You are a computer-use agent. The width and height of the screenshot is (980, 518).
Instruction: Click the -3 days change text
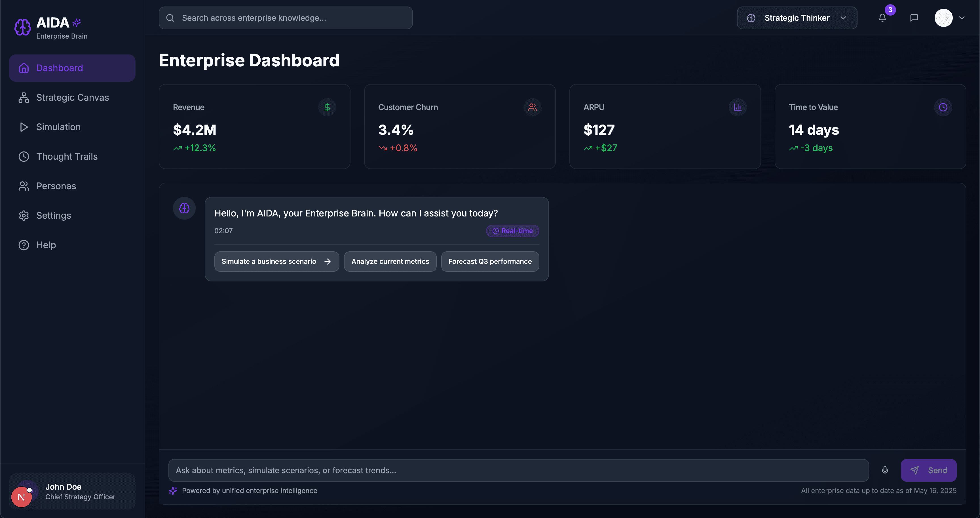point(816,148)
